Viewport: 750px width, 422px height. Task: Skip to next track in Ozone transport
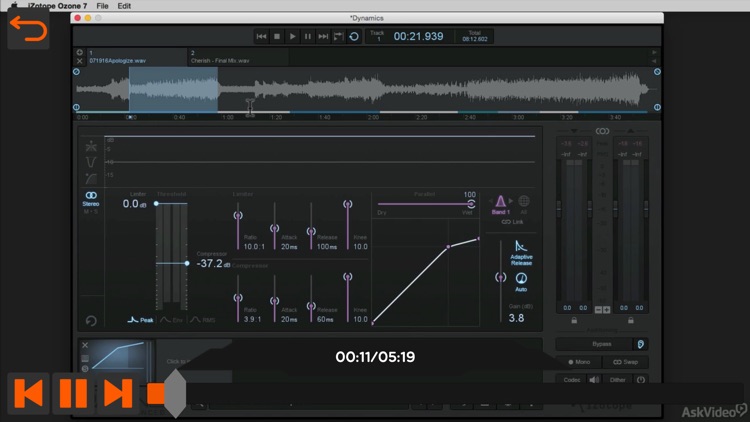pos(323,36)
